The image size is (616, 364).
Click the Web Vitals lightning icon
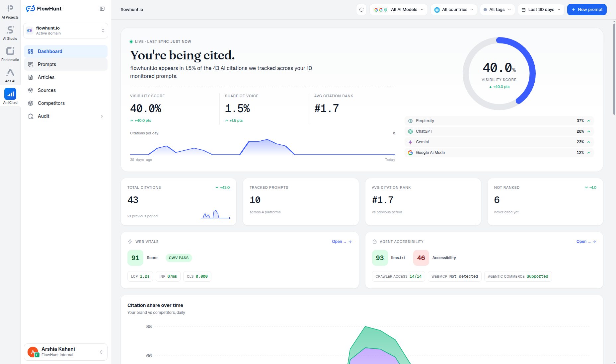pyautogui.click(x=130, y=242)
